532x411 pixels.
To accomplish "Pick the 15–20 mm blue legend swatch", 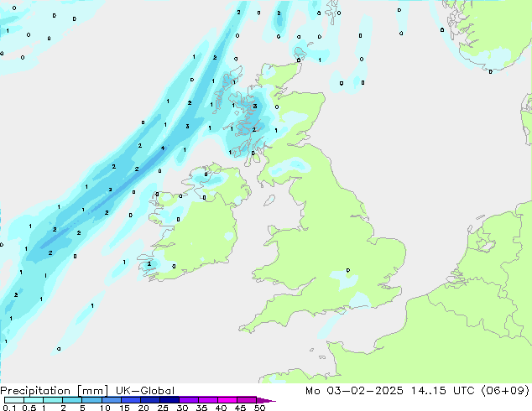I will tap(131, 400).
